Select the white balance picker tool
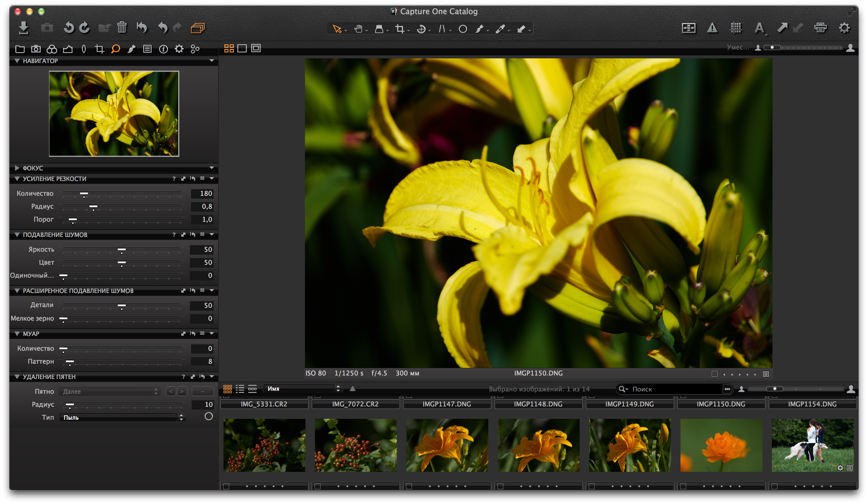The image size is (868, 504). pyautogui.click(x=500, y=29)
